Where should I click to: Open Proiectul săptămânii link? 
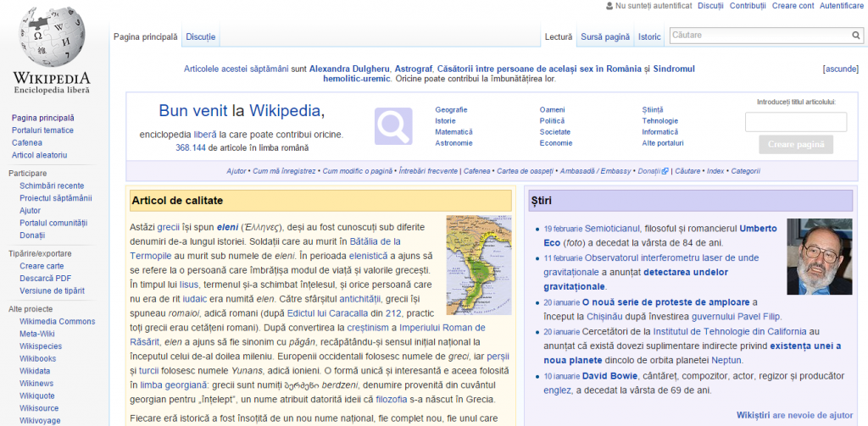point(55,198)
